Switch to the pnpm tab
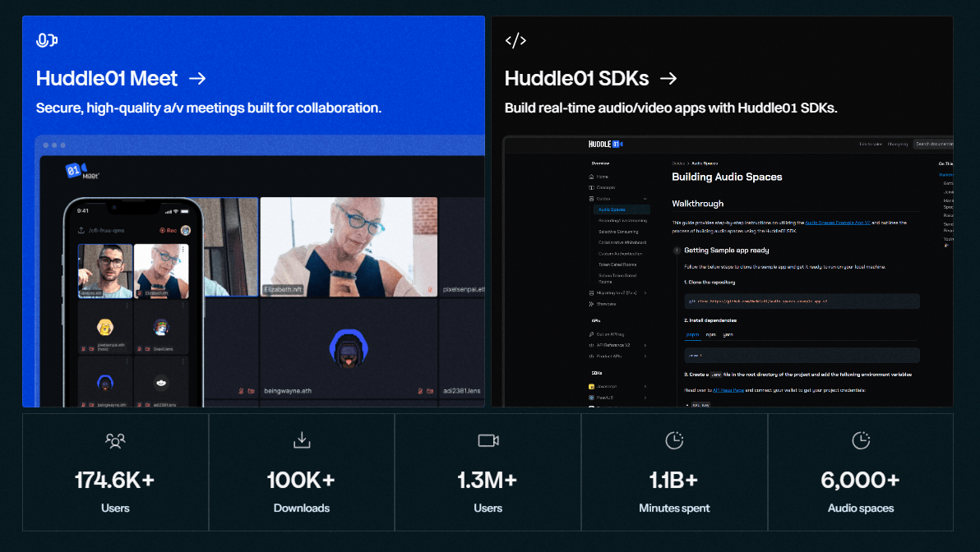This screenshot has height=552, width=980. point(692,334)
